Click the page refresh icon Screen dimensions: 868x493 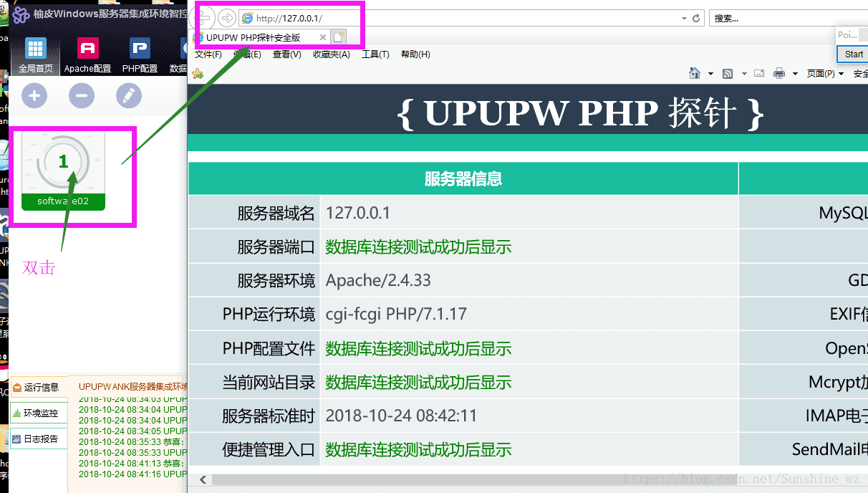point(696,19)
